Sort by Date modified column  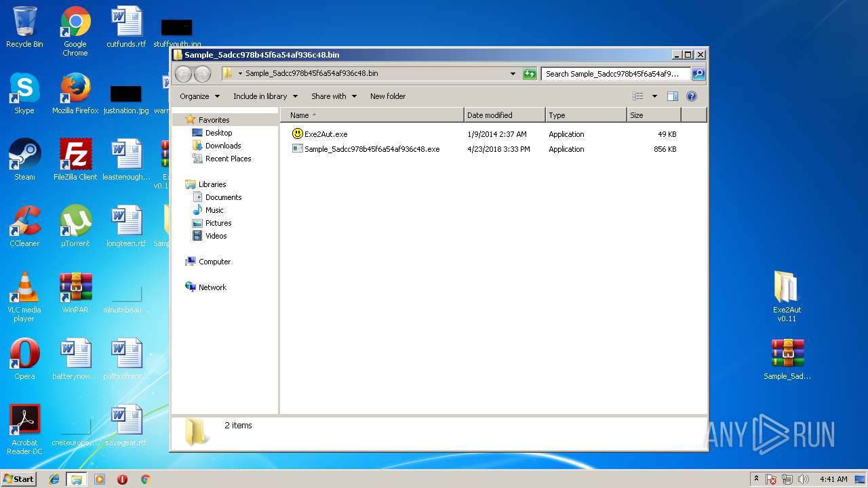[505, 115]
